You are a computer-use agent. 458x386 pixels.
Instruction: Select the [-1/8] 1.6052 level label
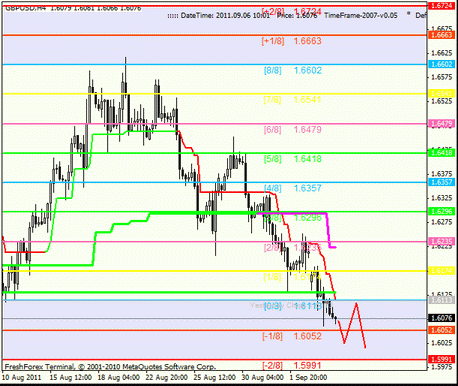click(292, 336)
